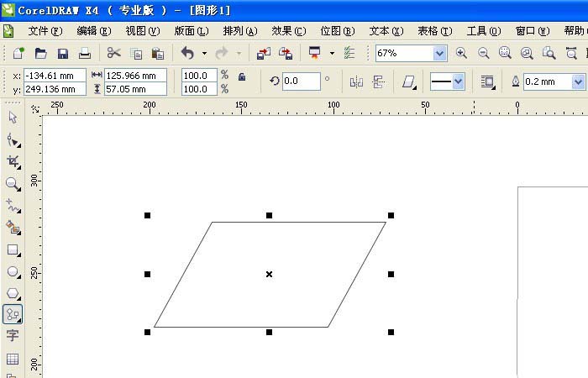
Task: Select the Ellipse tool
Action: (x=13, y=271)
